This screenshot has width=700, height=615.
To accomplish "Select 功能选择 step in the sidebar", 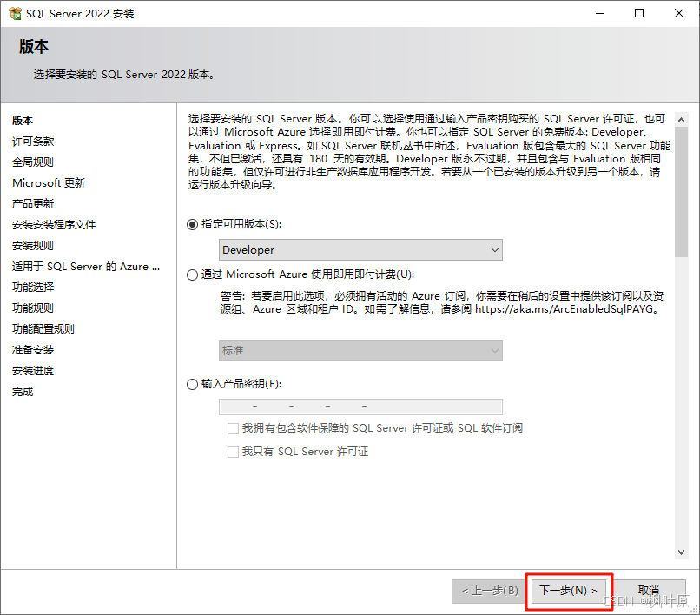I will click(x=33, y=288).
